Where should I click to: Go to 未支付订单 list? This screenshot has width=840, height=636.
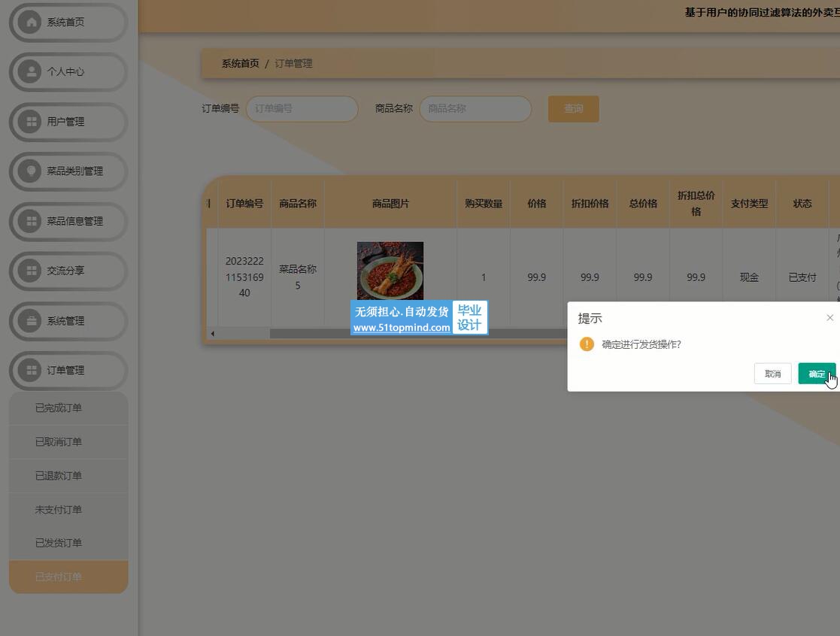[59, 510]
